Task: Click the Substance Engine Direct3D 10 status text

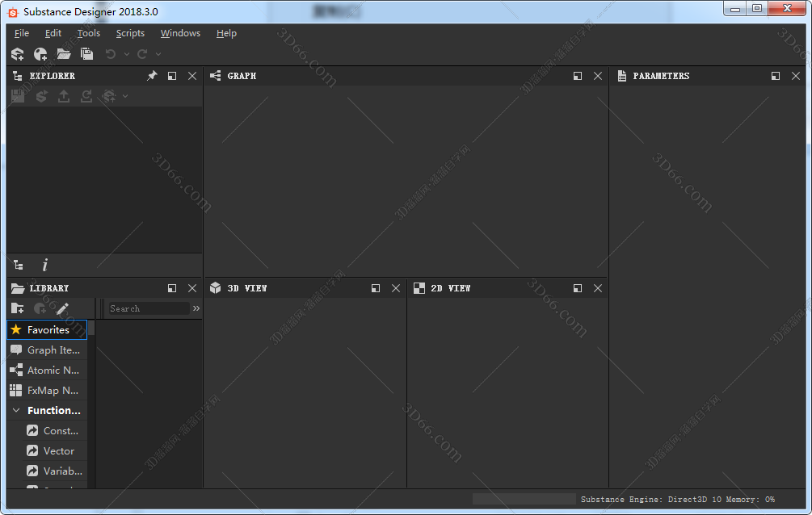Action: coord(651,500)
